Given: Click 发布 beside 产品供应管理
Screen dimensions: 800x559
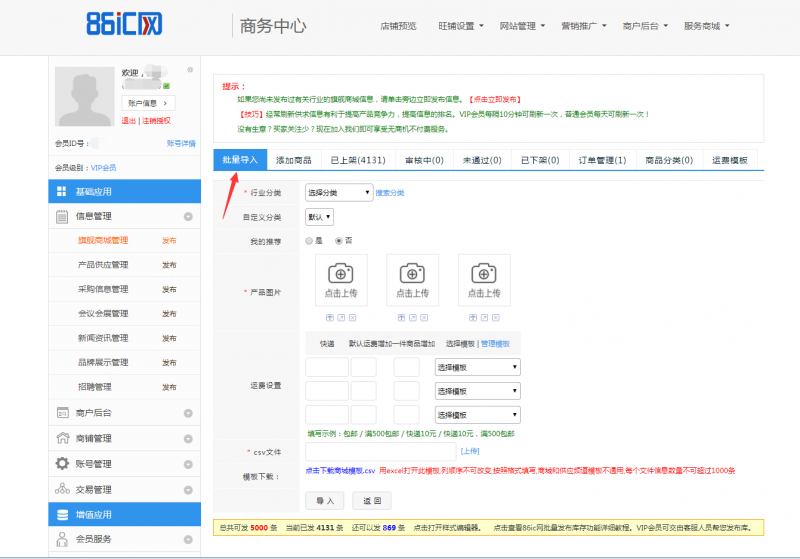Looking at the screenshot, I should [169, 265].
